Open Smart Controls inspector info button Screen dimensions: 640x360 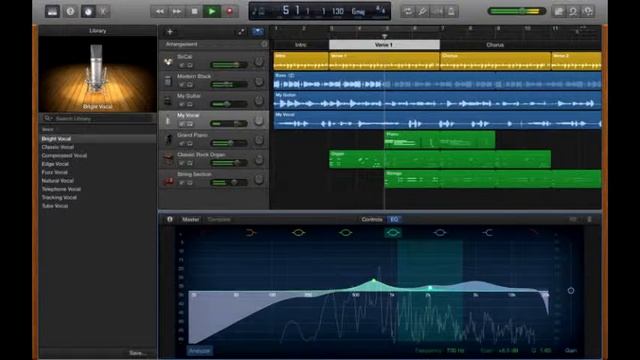coord(170,220)
